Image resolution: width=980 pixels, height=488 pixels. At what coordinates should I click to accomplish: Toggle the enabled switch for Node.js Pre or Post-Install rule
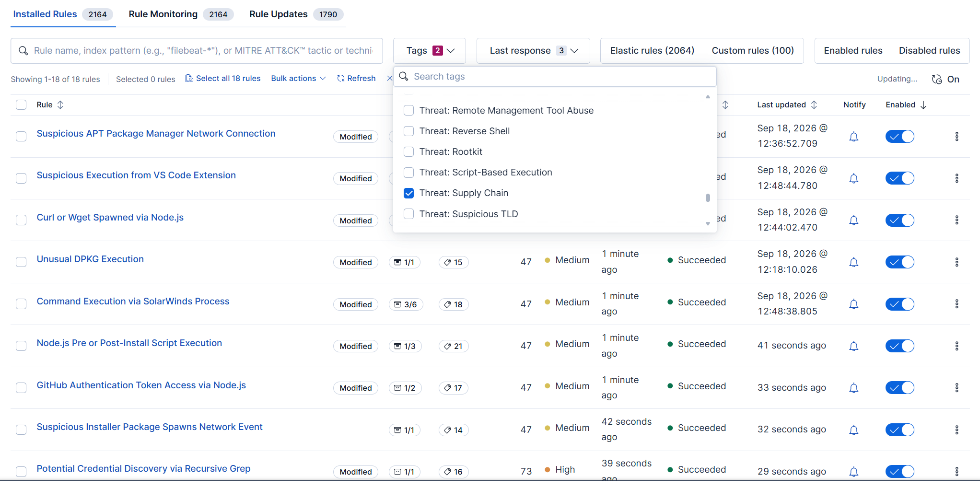click(x=899, y=346)
